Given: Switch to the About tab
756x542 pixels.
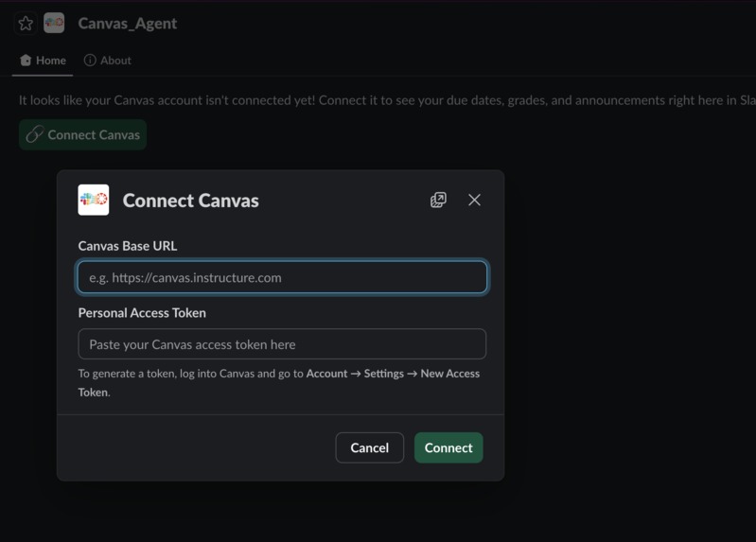Looking at the screenshot, I should 108,61.
